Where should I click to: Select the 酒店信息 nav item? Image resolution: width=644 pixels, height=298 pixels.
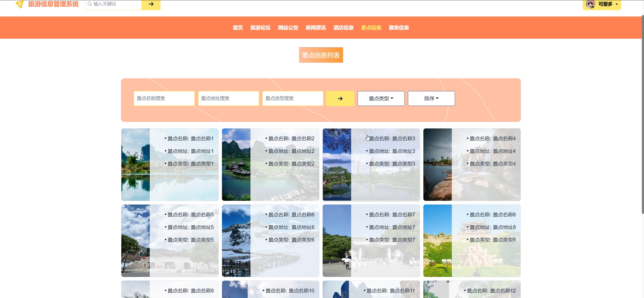[x=343, y=28]
